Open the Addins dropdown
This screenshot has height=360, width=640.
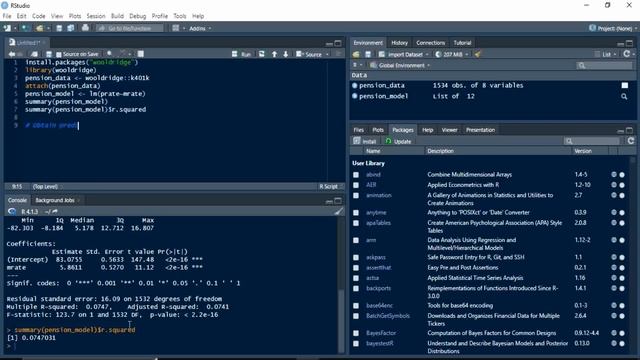coord(200,29)
